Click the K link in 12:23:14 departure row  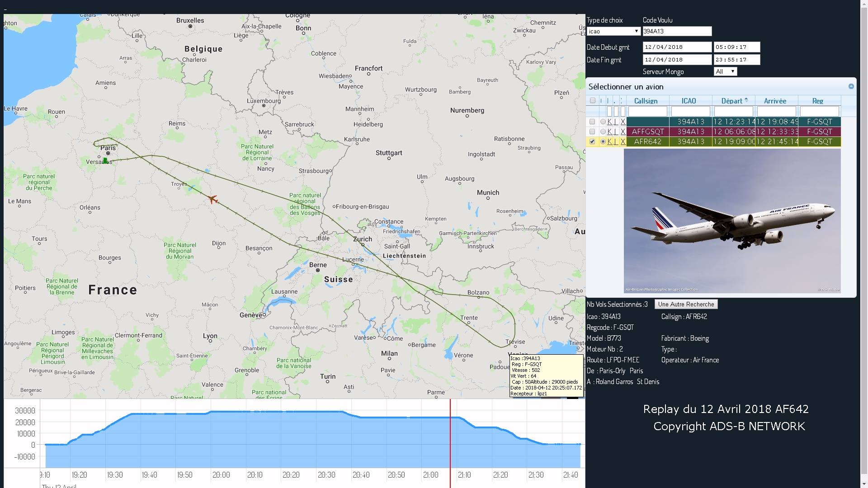[x=609, y=122]
